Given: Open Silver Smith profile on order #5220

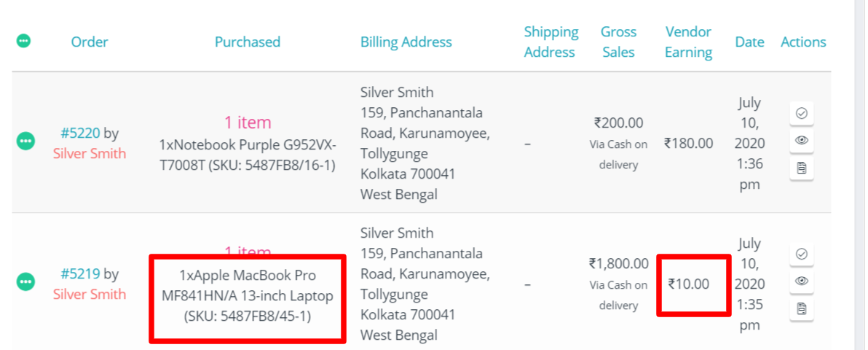Looking at the screenshot, I should pyautogui.click(x=90, y=153).
